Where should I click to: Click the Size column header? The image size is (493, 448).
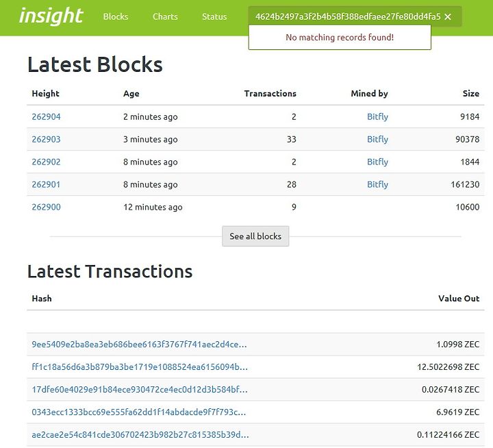pos(470,94)
